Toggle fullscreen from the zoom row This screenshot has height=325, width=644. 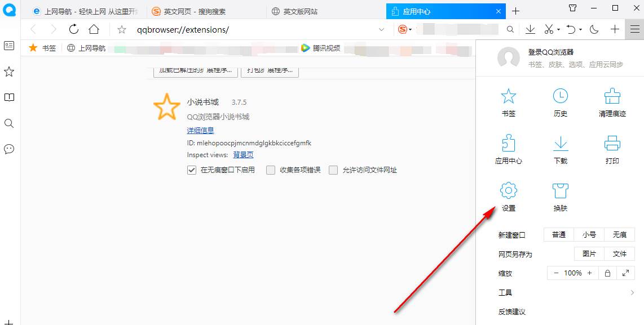pos(625,273)
